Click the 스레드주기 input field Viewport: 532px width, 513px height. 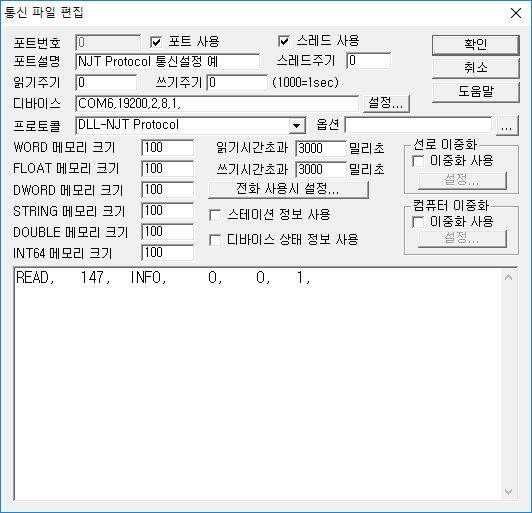pos(368,61)
